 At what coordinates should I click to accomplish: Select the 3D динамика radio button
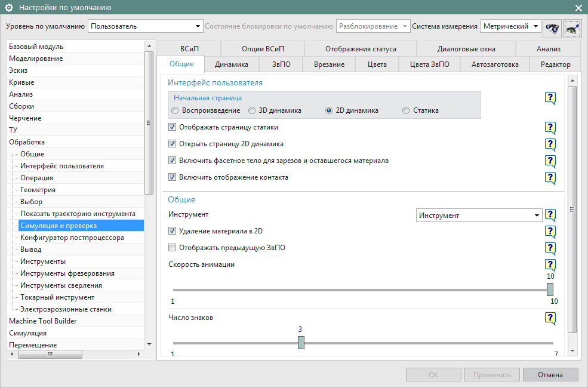(253, 111)
